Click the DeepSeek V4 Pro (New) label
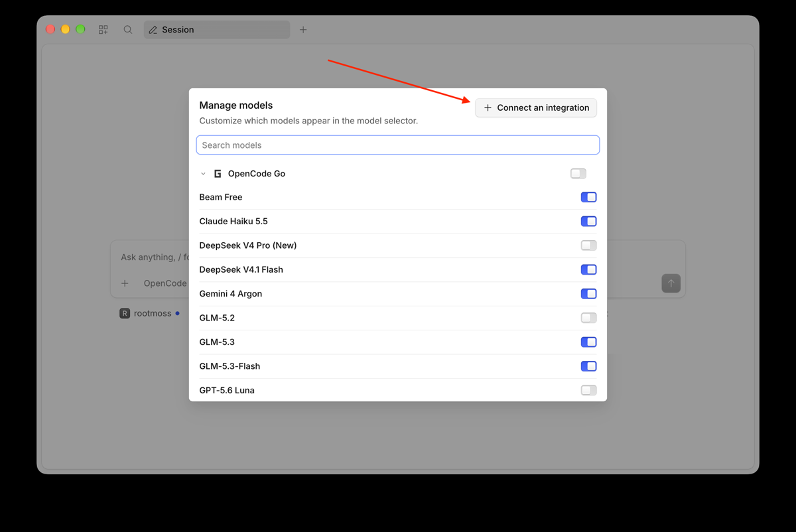Image resolution: width=796 pixels, height=532 pixels. pyautogui.click(x=248, y=245)
